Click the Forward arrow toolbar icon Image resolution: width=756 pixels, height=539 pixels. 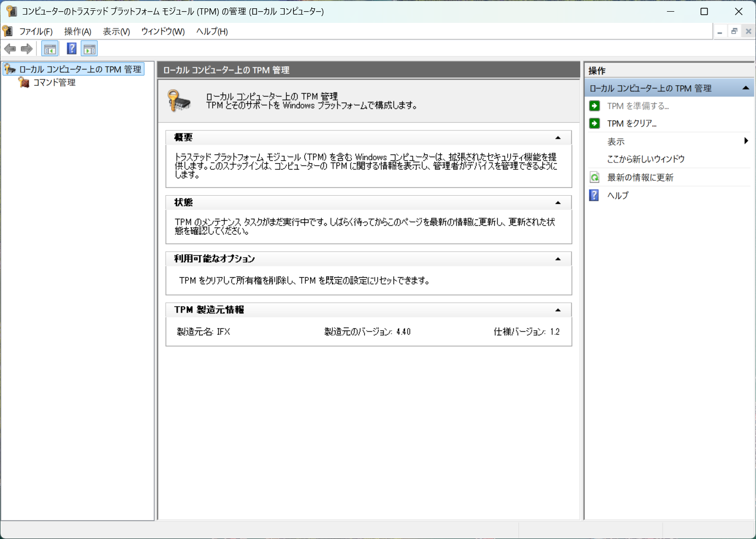pyautogui.click(x=27, y=49)
